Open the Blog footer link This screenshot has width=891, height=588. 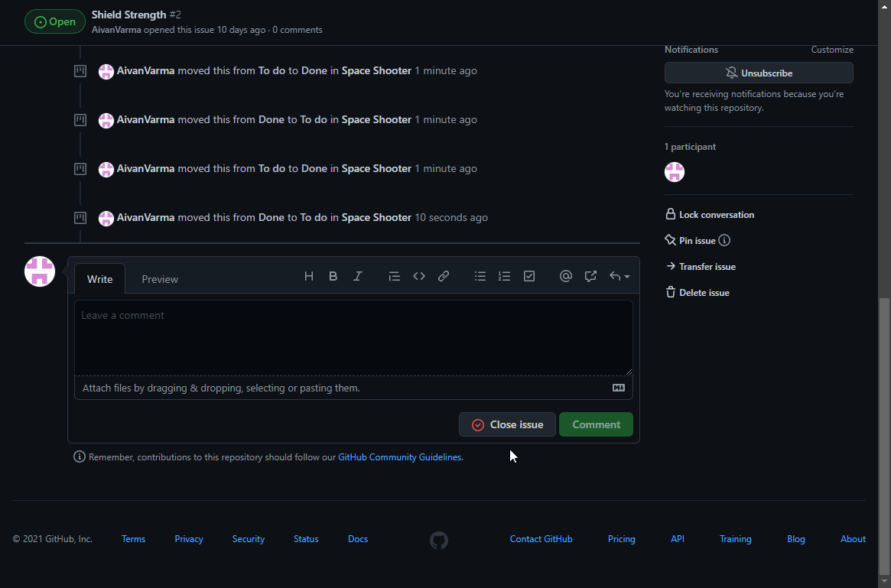tap(796, 538)
